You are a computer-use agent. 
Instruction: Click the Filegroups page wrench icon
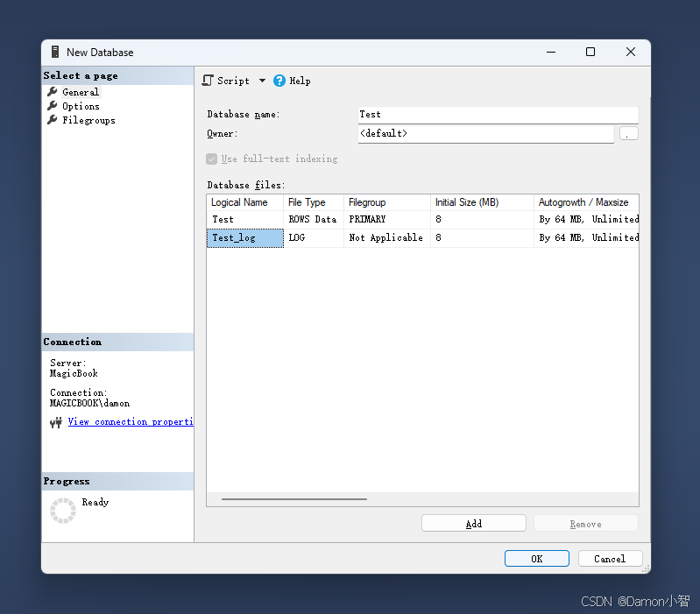click(x=53, y=120)
